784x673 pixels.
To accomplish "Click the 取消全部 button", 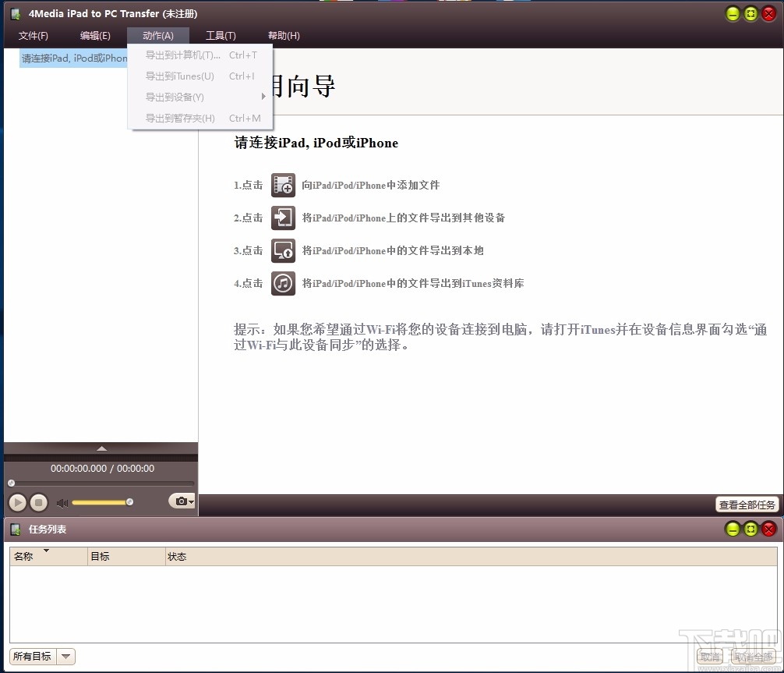I will click(x=753, y=656).
